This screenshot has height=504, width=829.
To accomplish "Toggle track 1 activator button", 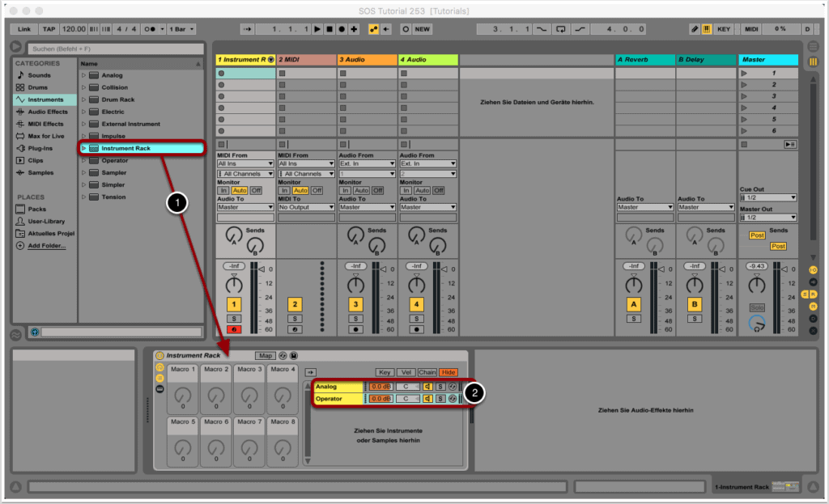I will 234,304.
